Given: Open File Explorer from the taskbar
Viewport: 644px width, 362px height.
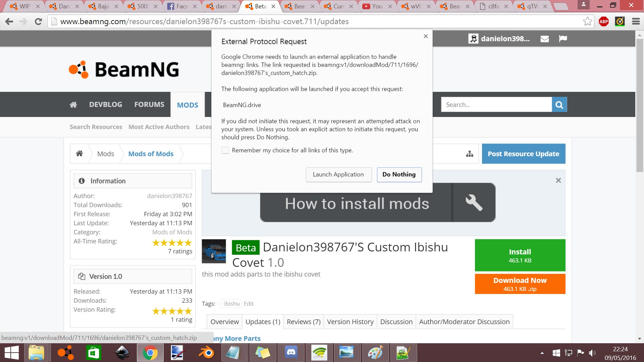Looking at the screenshot, I should pyautogui.click(x=37, y=353).
